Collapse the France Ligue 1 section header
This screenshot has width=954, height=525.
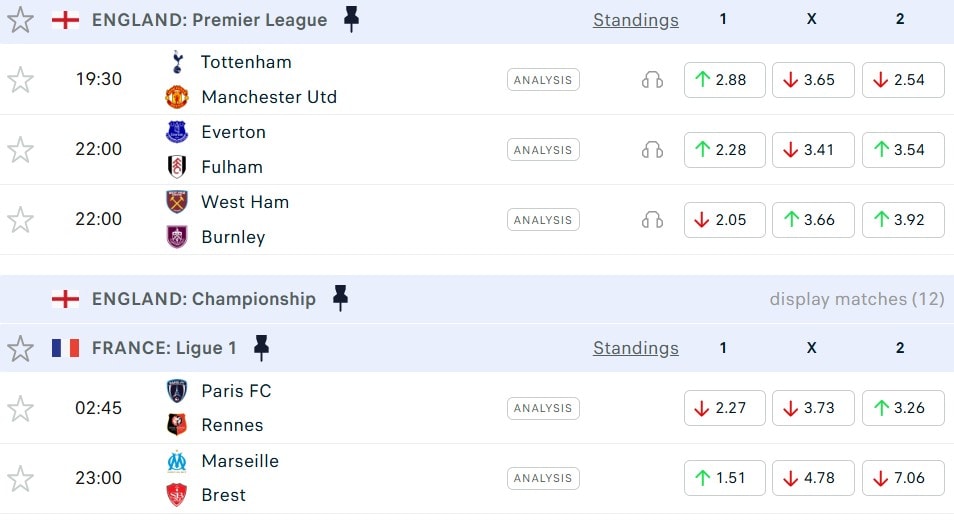coord(164,348)
